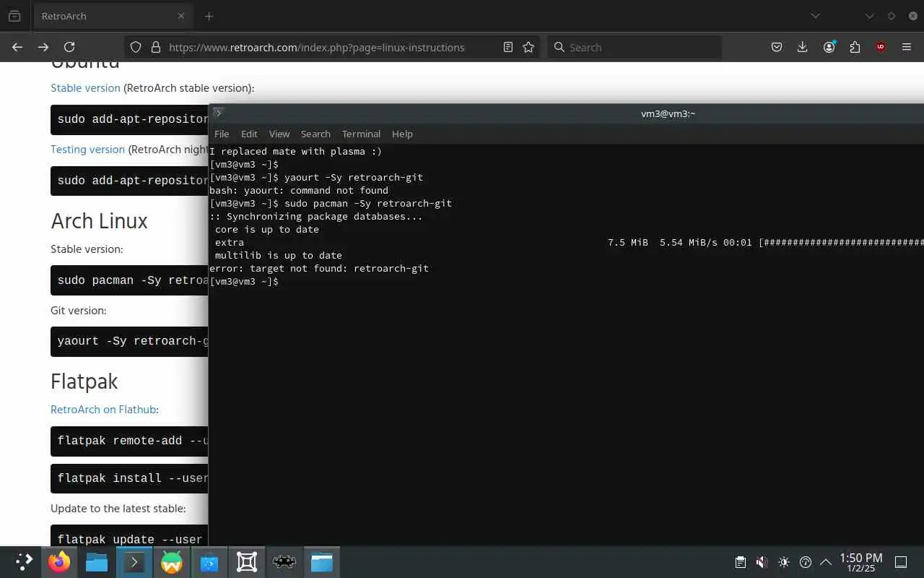Click Peek at Desktop button

click(x=901, y=561)
